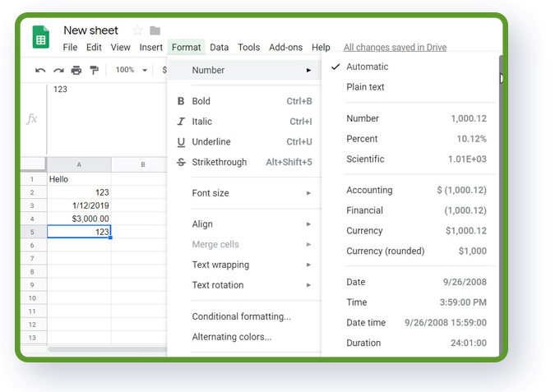Expand the Number submenu
The height and width of the screenshot is (392, 560).
[x=245, y=70]
